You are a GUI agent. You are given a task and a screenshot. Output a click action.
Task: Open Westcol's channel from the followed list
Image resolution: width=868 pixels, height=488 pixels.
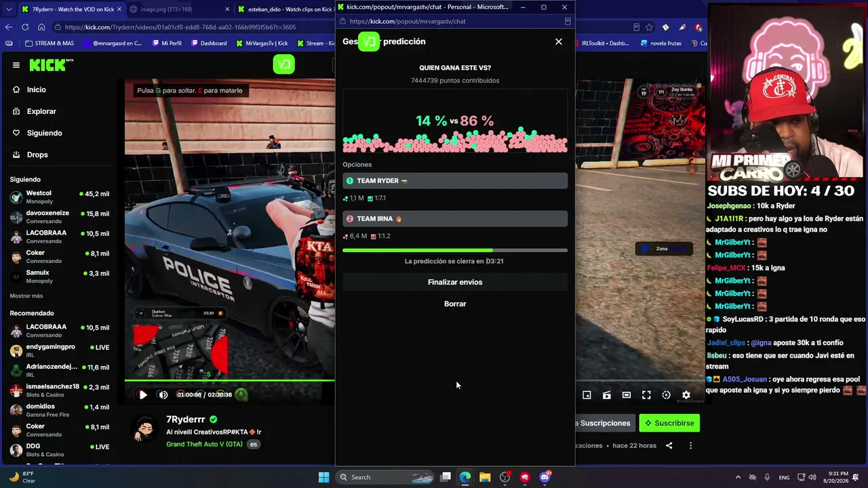[x=60, y=197]
